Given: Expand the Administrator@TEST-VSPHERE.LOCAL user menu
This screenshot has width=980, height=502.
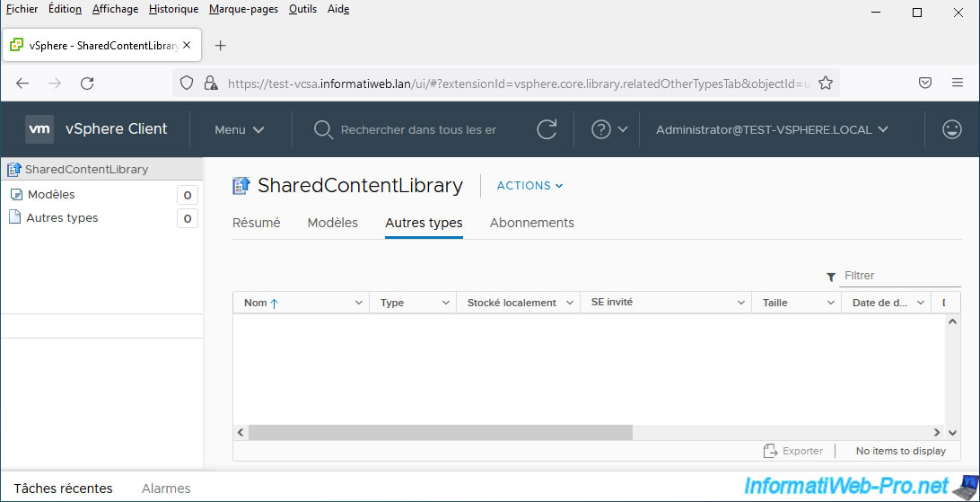Looking at the screenshot, I should (772, 129).
